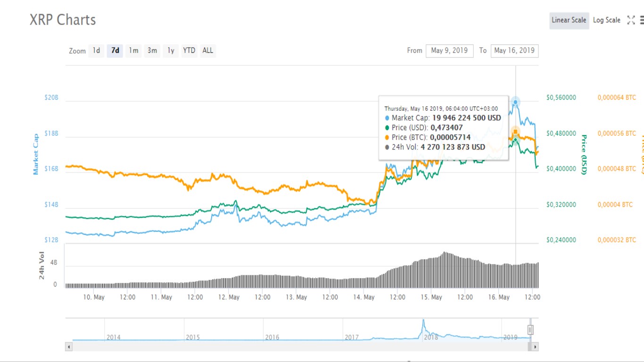Click 2017 in the navigator timeline
The width and height of the screenshot is (644, 362).
click(x=352, y=337)
